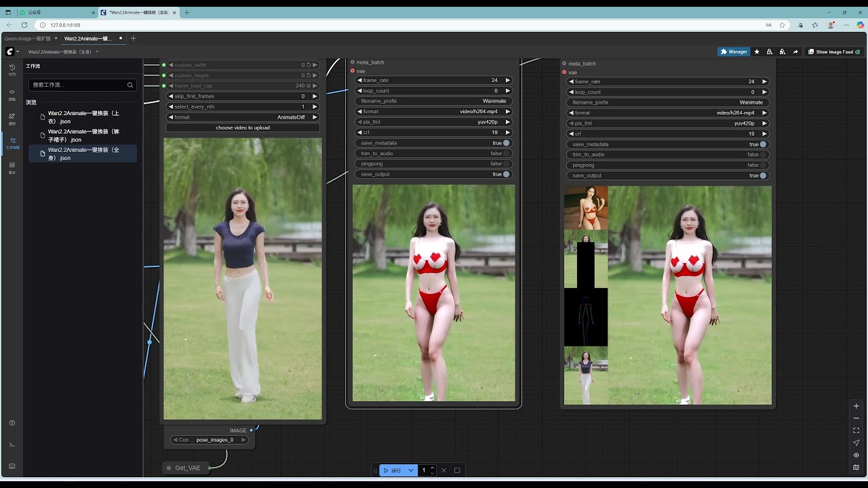Zoom out on the canvas
868x488 pixels.
(856, 418)
